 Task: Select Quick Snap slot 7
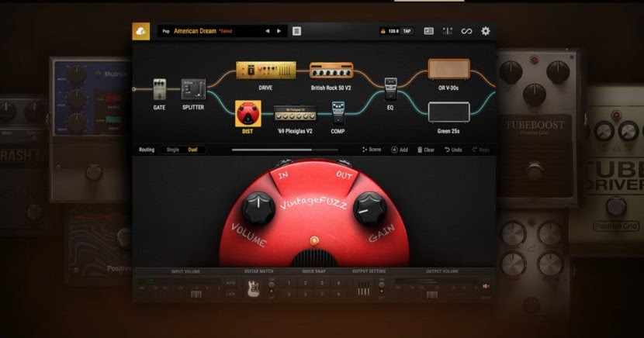click(321, 294)
